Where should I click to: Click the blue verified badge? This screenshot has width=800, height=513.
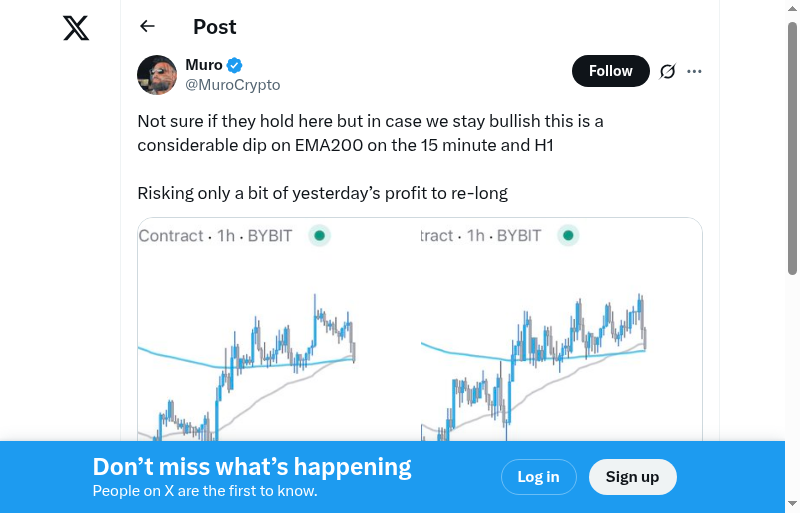(235, 66)
